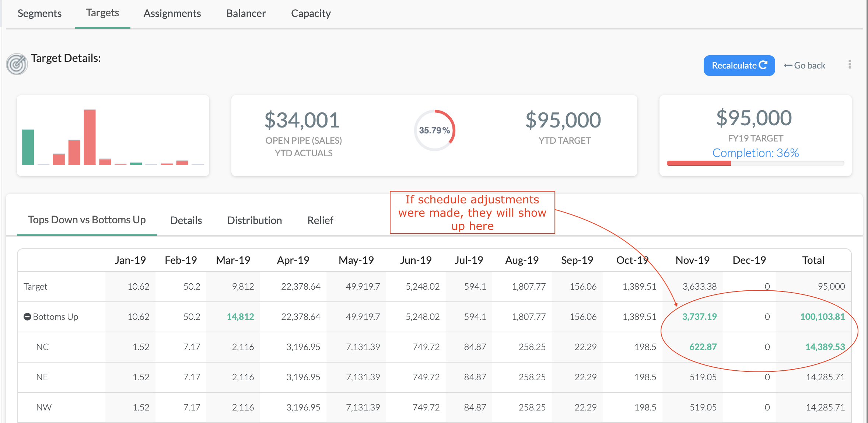This screenshot has height=423, width=868.
Task: Click green 14,812 Bottoms Up Mar-19 cell
Action: [x=240, y=317]
